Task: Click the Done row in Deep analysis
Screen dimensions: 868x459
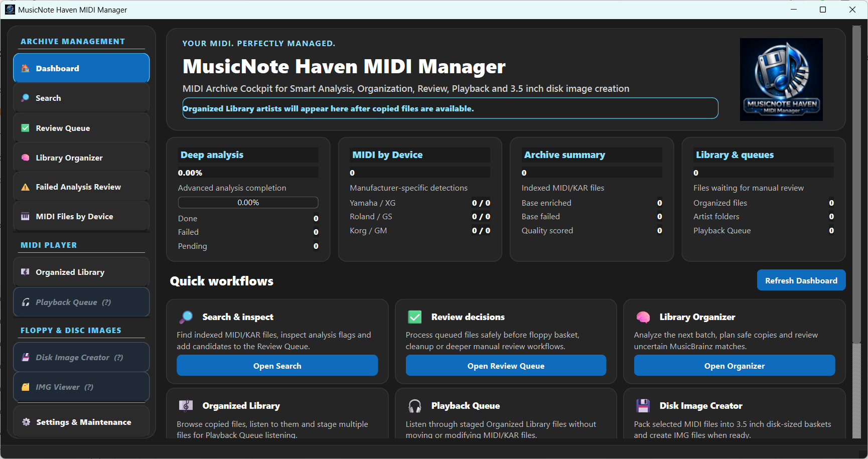Action: (248, 219)
